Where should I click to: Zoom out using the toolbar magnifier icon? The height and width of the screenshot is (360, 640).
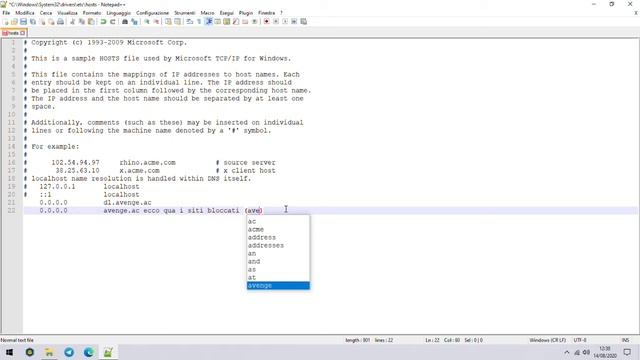click(156, 22)
